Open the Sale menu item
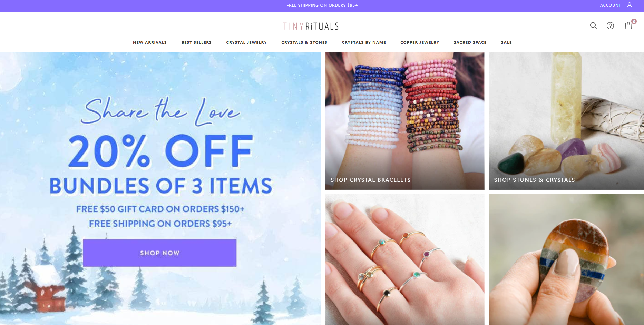This screenshot has height=325, width=644. (x=506, y=42)
